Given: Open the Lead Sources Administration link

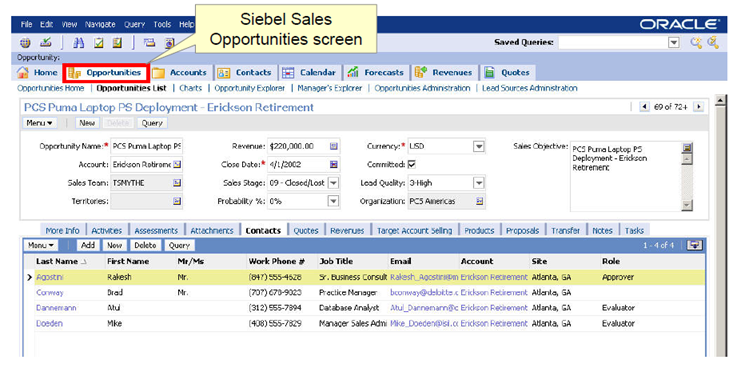Looking at the screenshot, I should [530, 88].
